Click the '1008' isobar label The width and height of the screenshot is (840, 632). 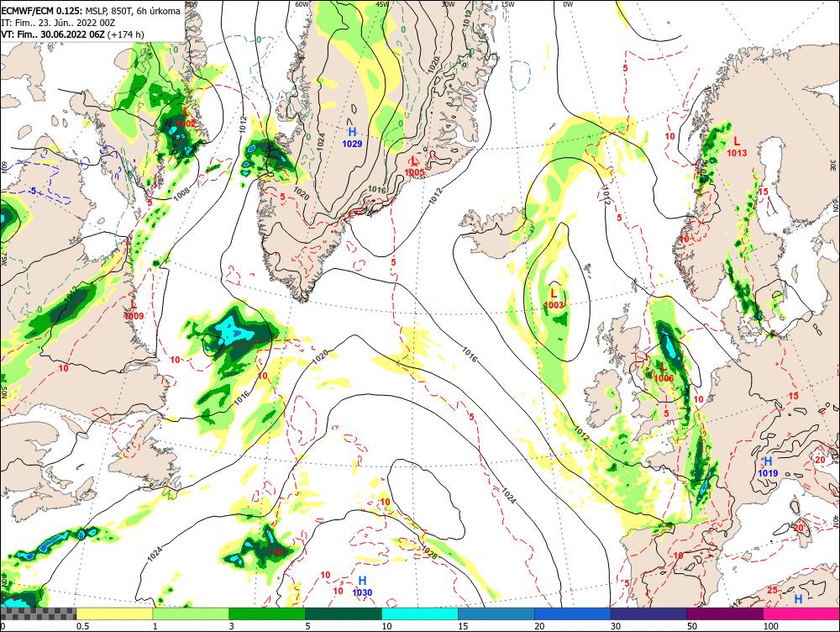181,192
